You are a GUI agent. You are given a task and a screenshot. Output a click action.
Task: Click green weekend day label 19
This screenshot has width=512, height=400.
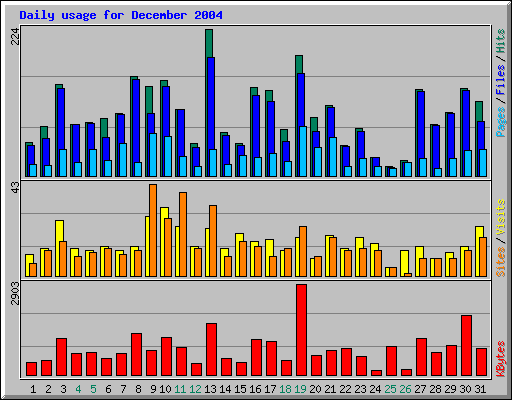tap(300, 389)
